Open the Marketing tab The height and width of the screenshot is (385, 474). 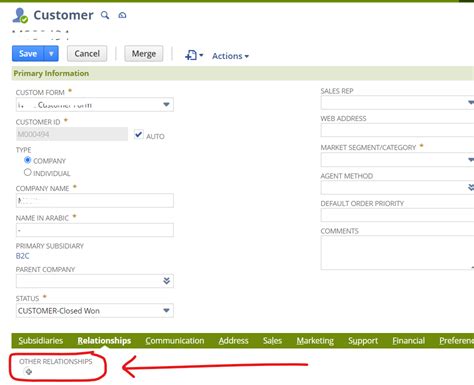pyautogui.click(x=315, y=341)
